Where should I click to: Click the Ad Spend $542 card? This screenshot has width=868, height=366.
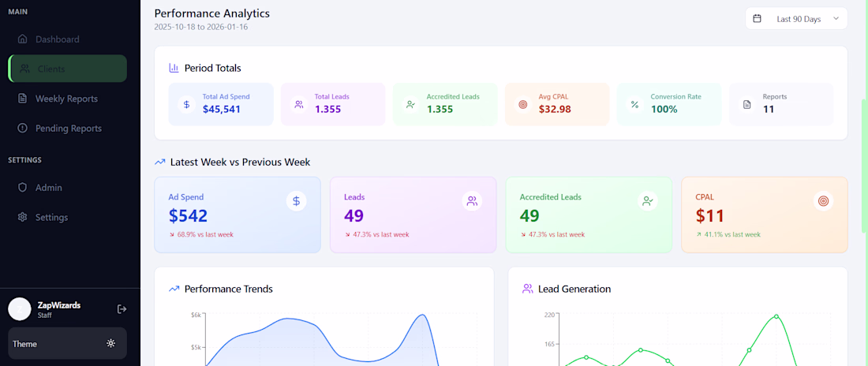click(237, 215)
